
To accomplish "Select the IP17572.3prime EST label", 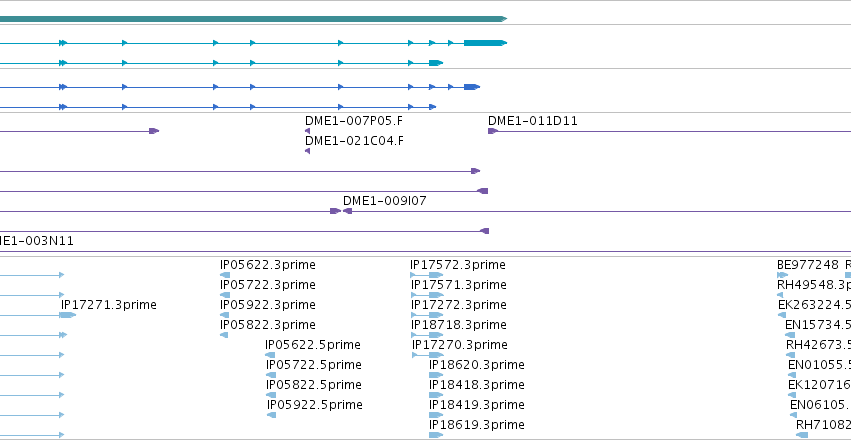I will tap(458, 265).
